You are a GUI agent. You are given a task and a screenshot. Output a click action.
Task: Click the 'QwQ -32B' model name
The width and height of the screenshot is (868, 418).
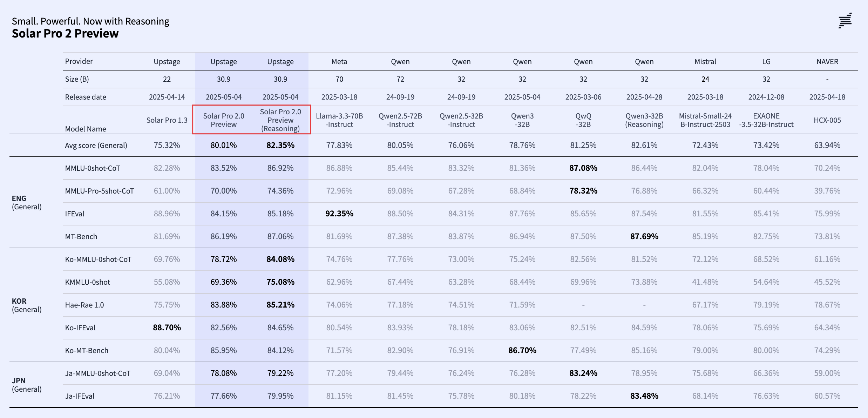pos(583,120)
